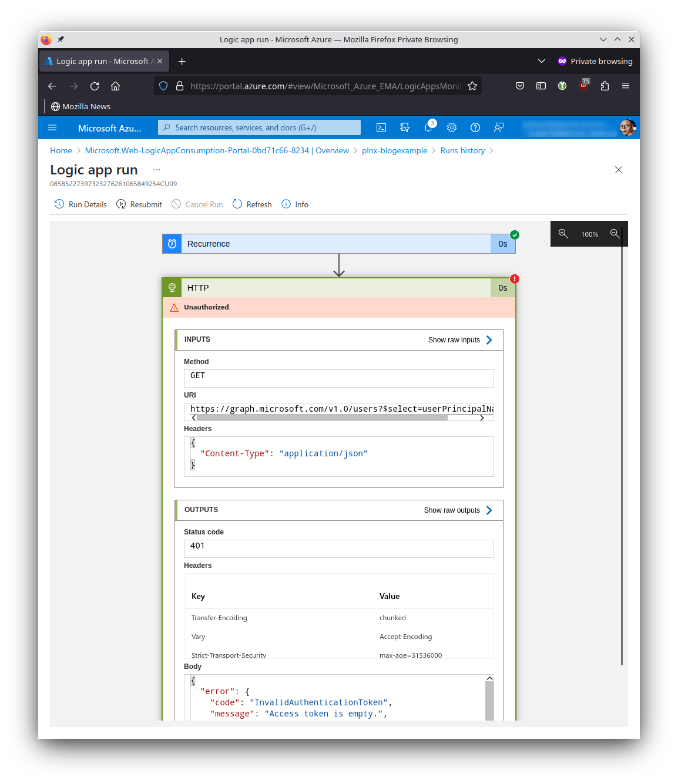Open the Cloud Shell terminal icon
678x784 pixels.
381,127
